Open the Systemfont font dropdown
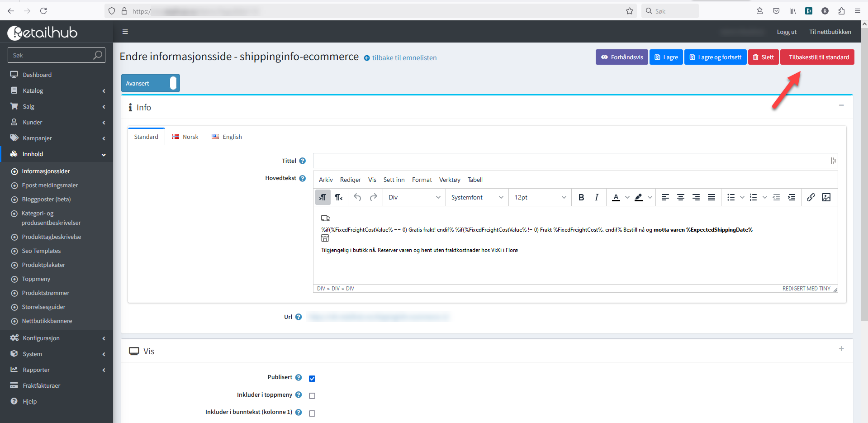Screen dimensions: 868x423 pos(477,197)
